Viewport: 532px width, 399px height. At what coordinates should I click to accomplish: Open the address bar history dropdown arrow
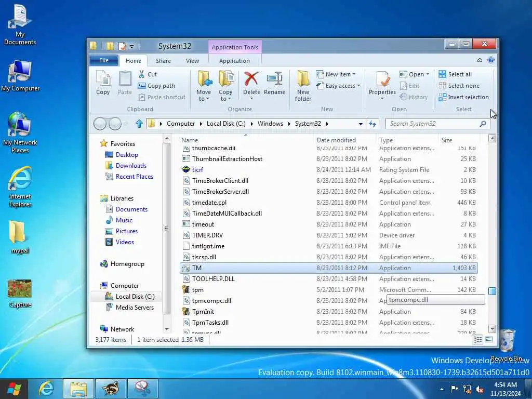(361, 124)
